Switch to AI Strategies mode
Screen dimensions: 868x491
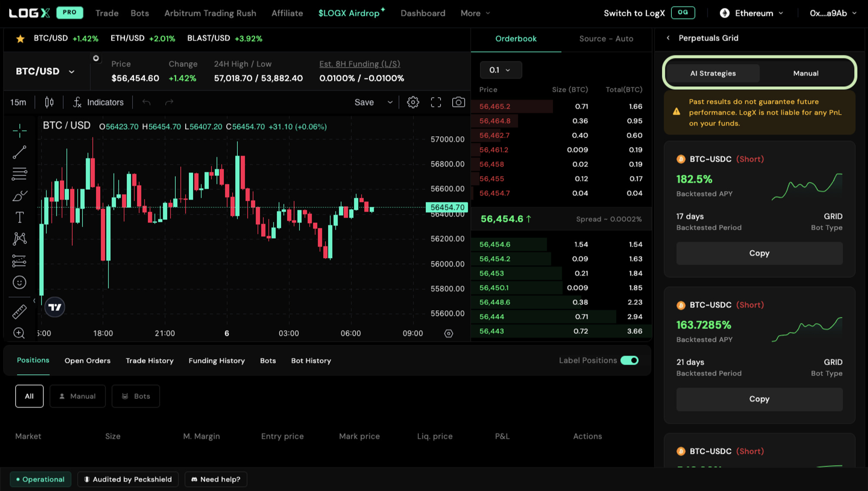[x=713, y=73]
